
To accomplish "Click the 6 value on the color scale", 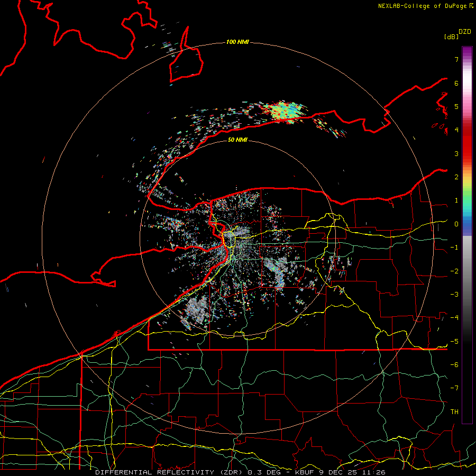I will click(456, 83).
